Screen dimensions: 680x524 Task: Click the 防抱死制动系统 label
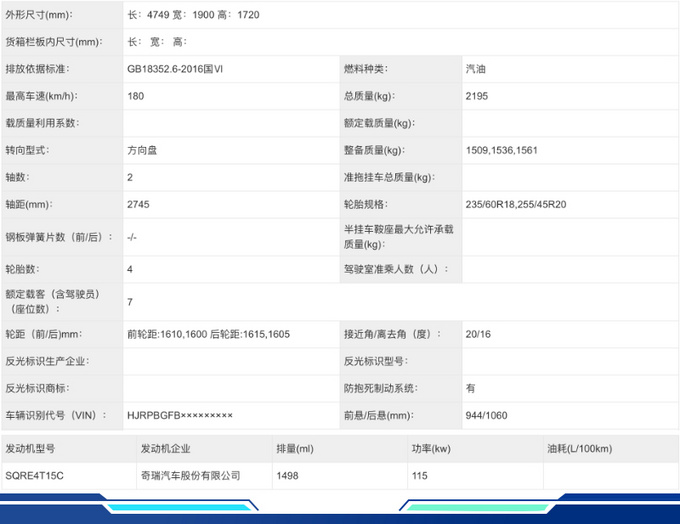[x=381, y=388]
